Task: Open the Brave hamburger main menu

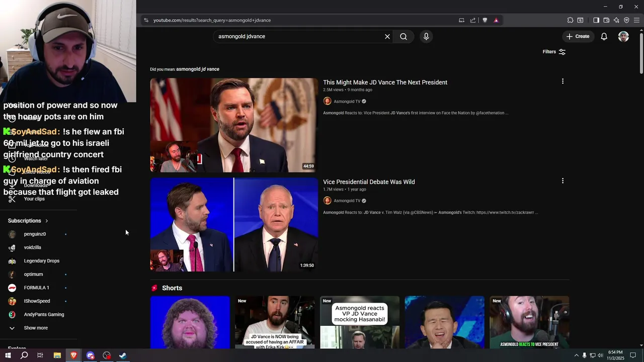Action: coord(636,20)
